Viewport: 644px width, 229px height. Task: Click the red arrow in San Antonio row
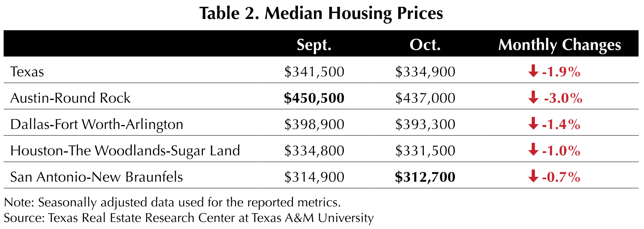(x=533, y=176)
